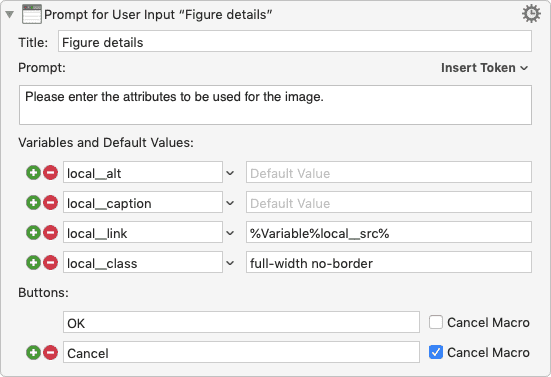Click the 'full-width no-border' default value field

tap(389, 262)
